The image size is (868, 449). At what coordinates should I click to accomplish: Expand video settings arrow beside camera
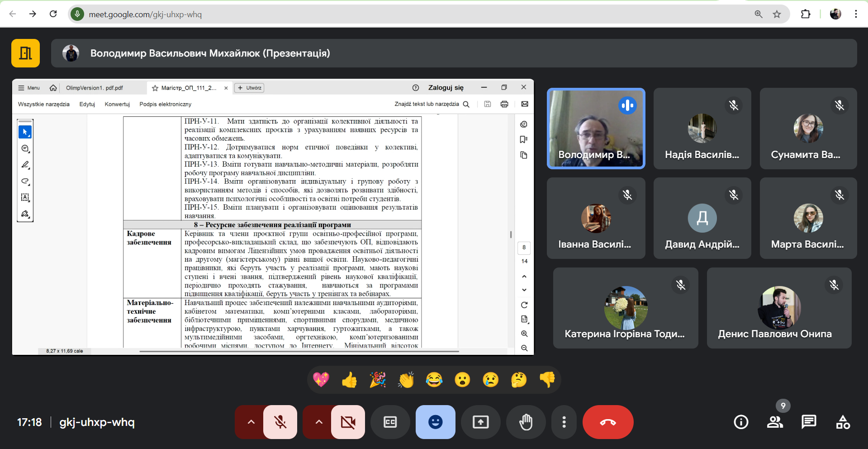click(318, 422)
